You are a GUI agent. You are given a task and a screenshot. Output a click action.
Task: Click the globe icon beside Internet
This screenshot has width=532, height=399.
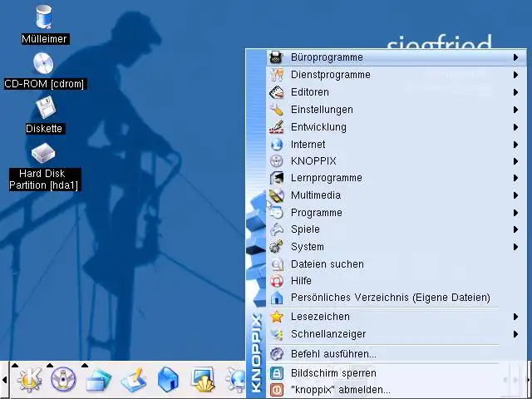(x=277, y=145)
